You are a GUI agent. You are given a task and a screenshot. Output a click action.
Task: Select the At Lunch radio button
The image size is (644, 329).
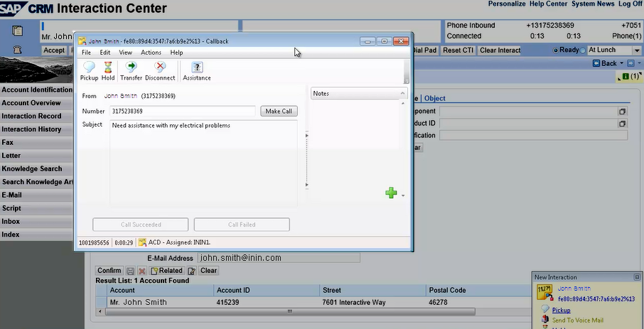(x=584, y=50)
